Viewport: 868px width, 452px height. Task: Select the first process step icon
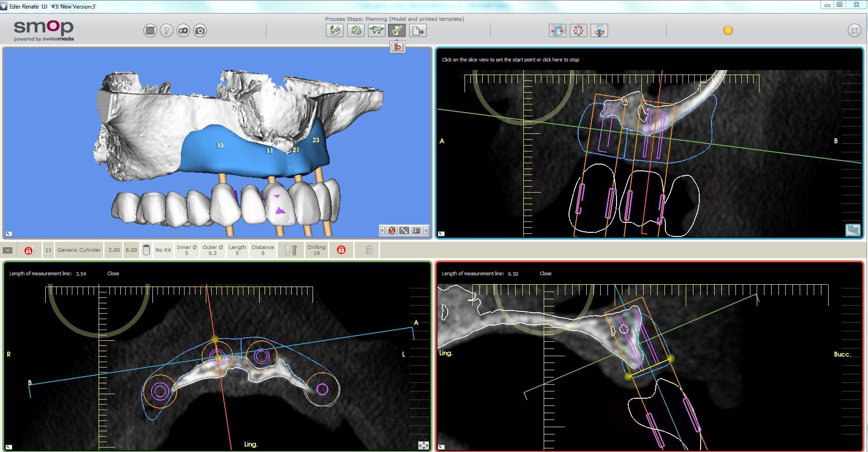[334, 31]
